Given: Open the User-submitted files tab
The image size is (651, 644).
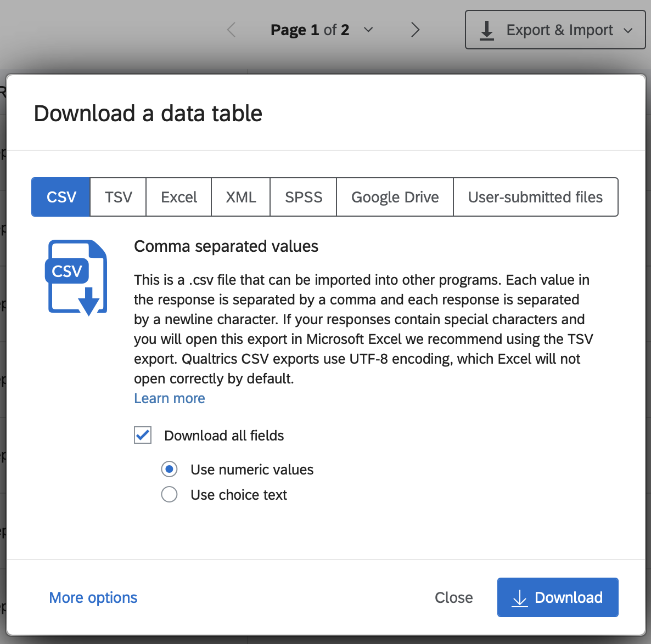Looking at the screenshot, I should (536, 197).
